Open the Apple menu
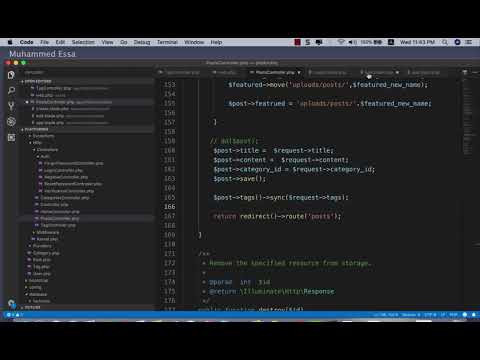Screen dimensions: 480x360 (10, 42)
